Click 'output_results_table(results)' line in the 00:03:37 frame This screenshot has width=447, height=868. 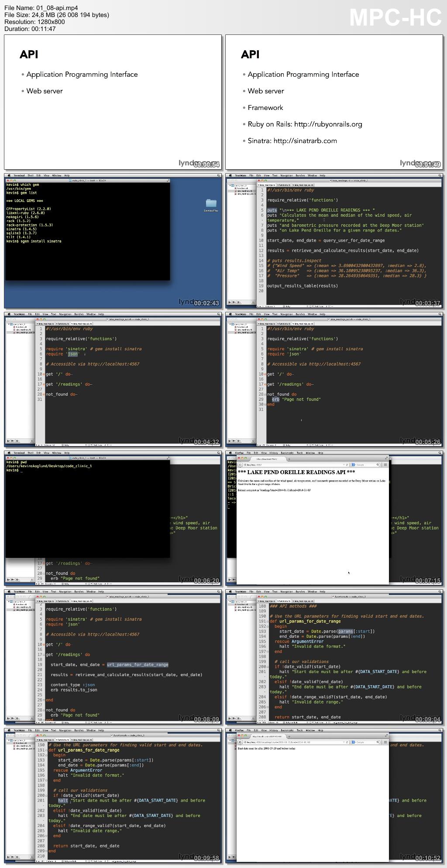tap(303, 286)
